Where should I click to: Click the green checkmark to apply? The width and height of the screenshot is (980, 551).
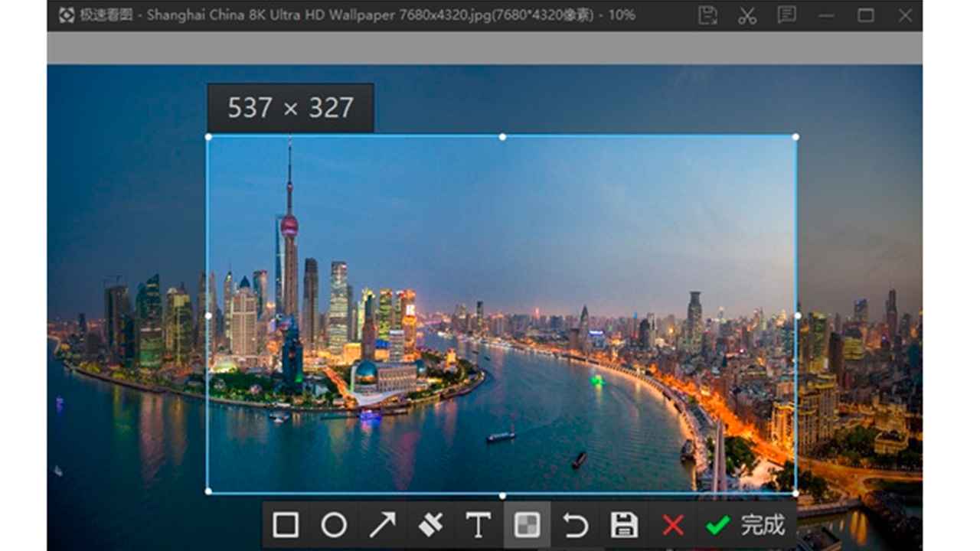[717, 525]
